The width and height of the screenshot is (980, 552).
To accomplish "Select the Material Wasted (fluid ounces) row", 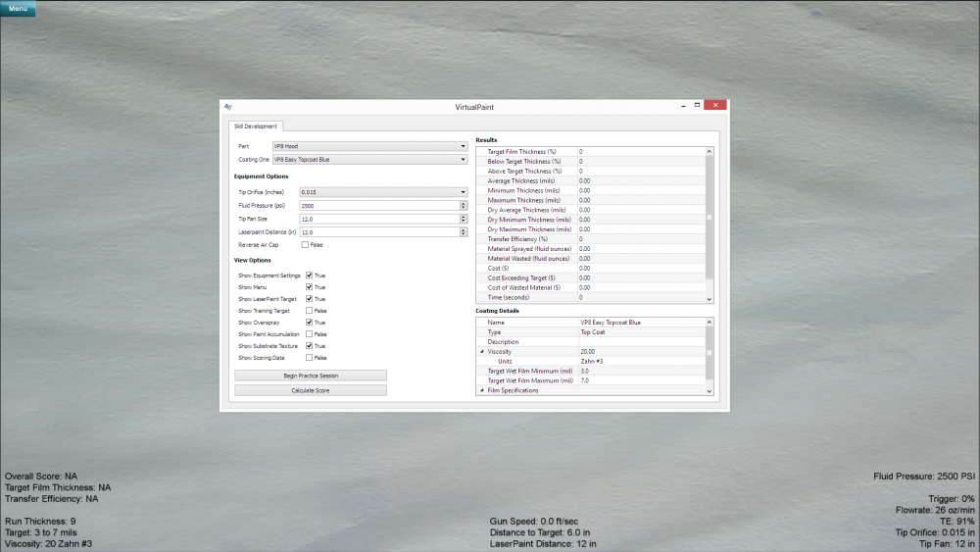I will pos(591,259).
